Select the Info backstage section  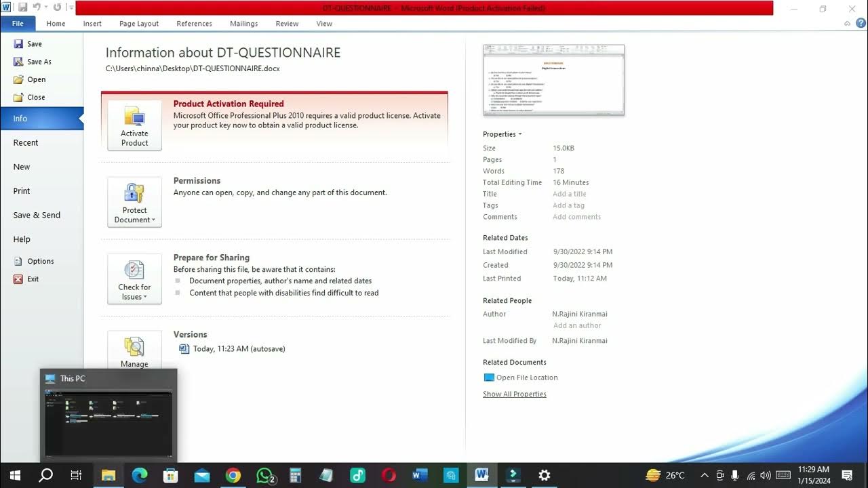41,119
